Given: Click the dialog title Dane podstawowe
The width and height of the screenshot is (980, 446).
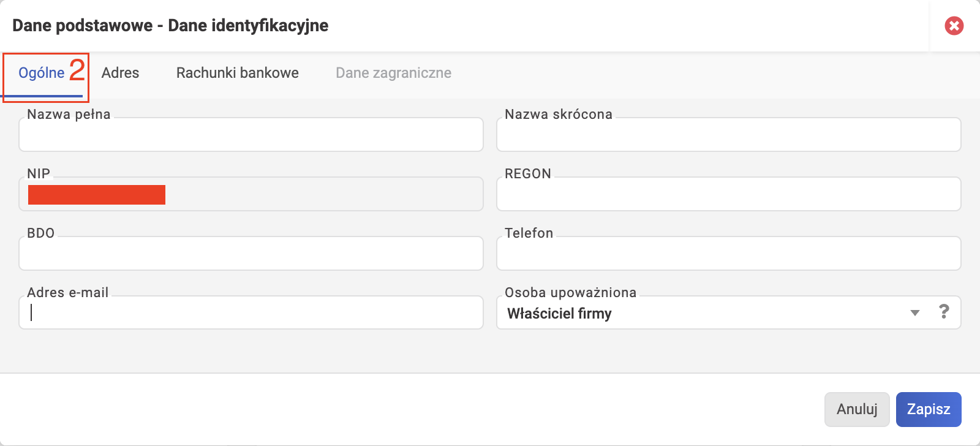Looking at the screenshot, I should (83, 26).
